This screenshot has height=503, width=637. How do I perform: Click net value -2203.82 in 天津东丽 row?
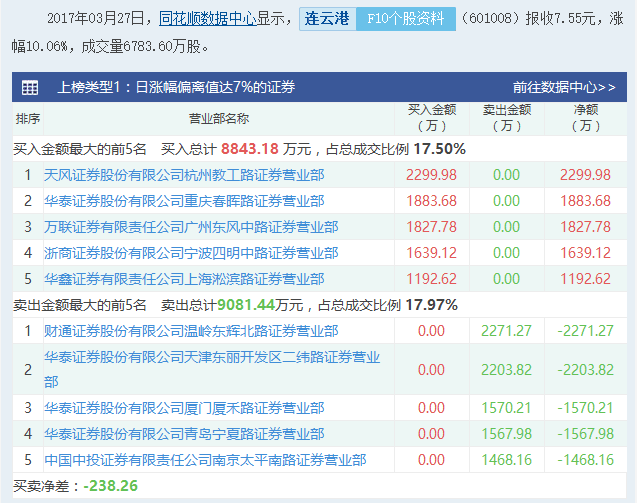point(585,370)
